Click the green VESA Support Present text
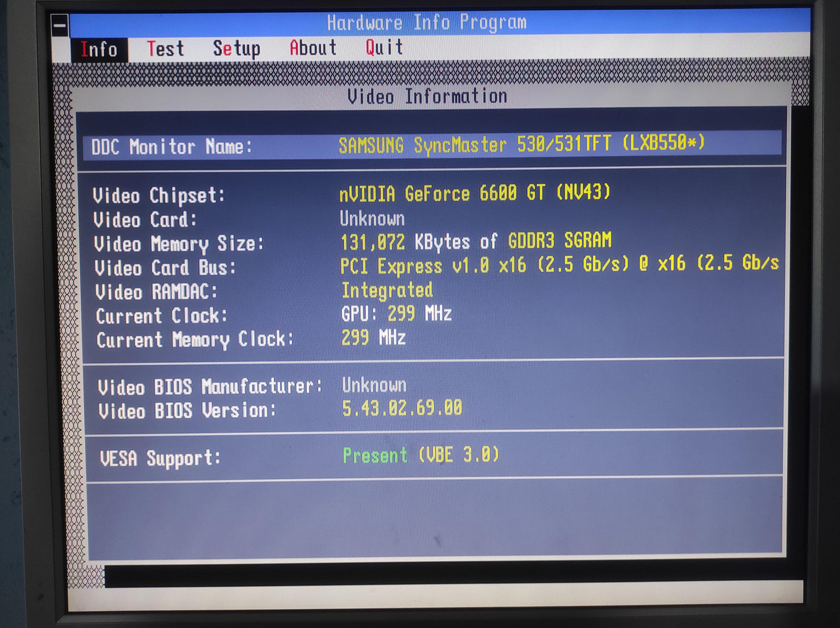840x628 pixels. [x=375, y=455]
